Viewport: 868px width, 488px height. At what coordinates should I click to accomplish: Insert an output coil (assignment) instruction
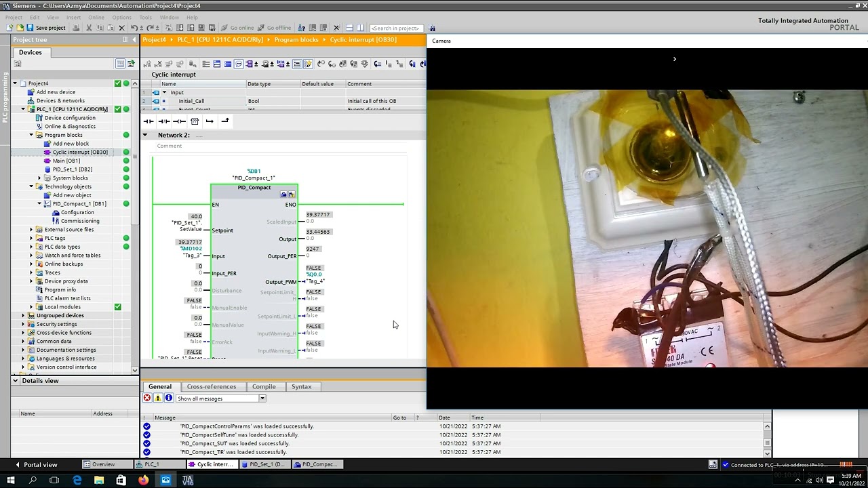[x=179, y=121]
